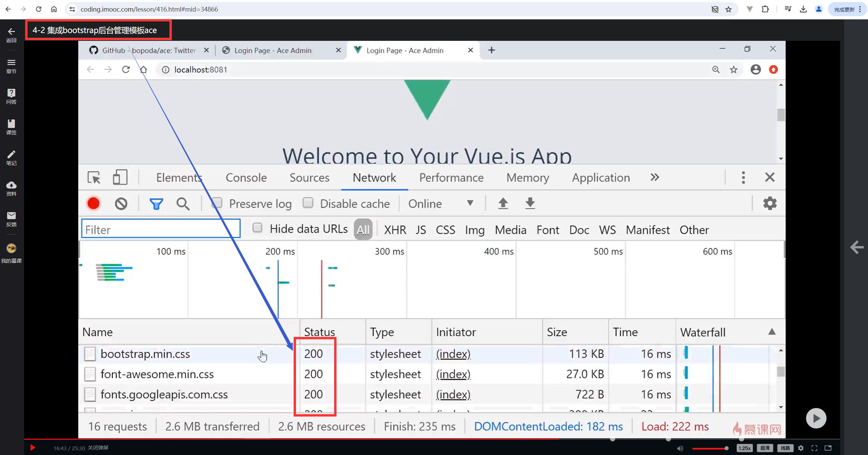Open the 线路 line selector
Screen dimensions: 868x455
pyautogui.click(x=785, y=448)
